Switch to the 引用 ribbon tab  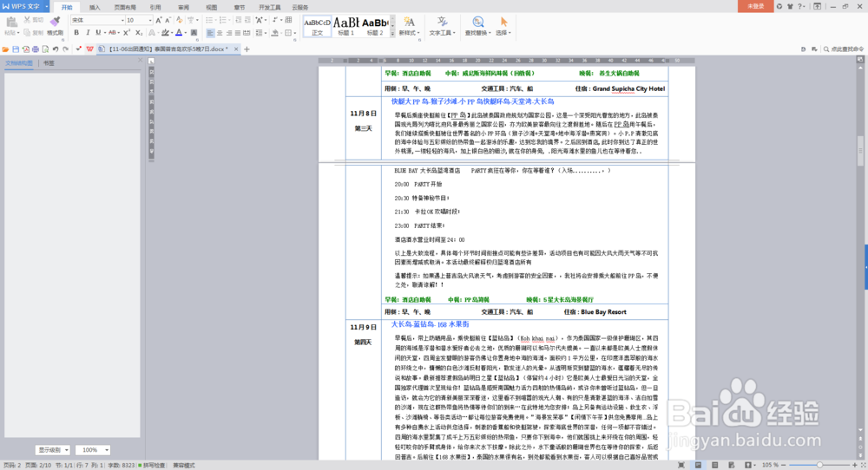click(155, 7)
